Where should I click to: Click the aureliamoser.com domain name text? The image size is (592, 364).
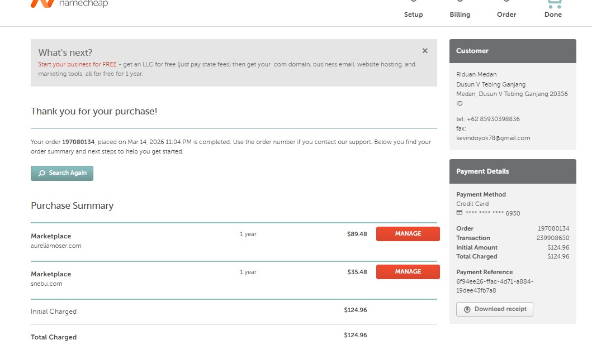click(56, 246)
